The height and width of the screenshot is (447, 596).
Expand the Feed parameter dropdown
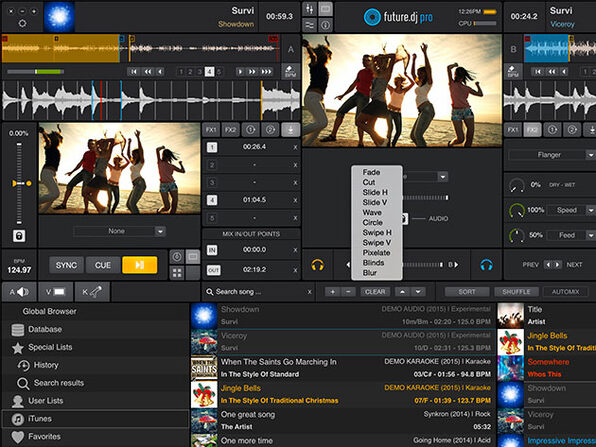tap(590, 235)
